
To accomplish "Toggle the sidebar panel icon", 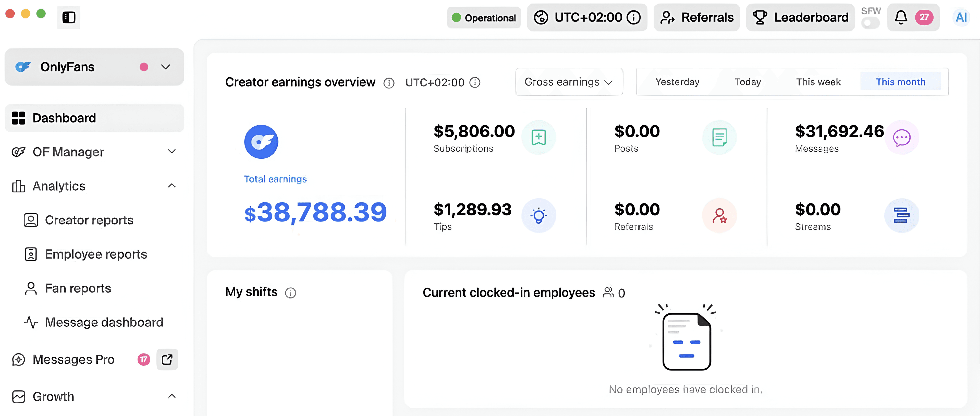I will point(69,17).
